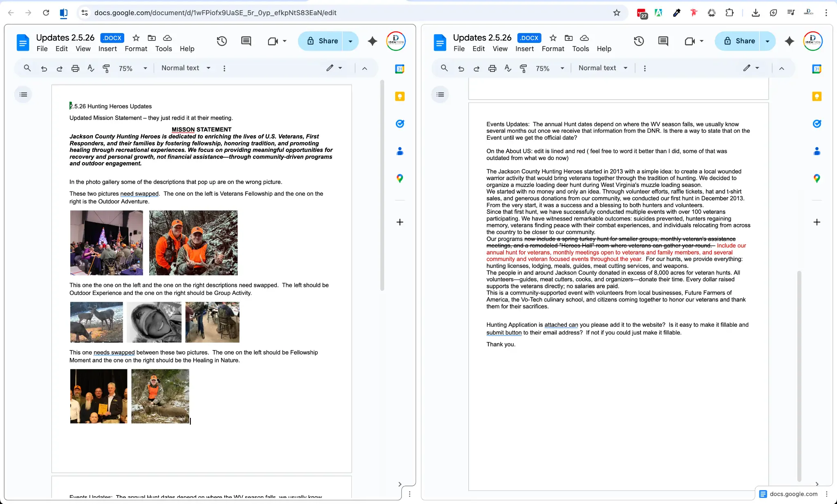
Task: Select the group of men award photo
Action: pyautogui.click(x=98, y=396)
